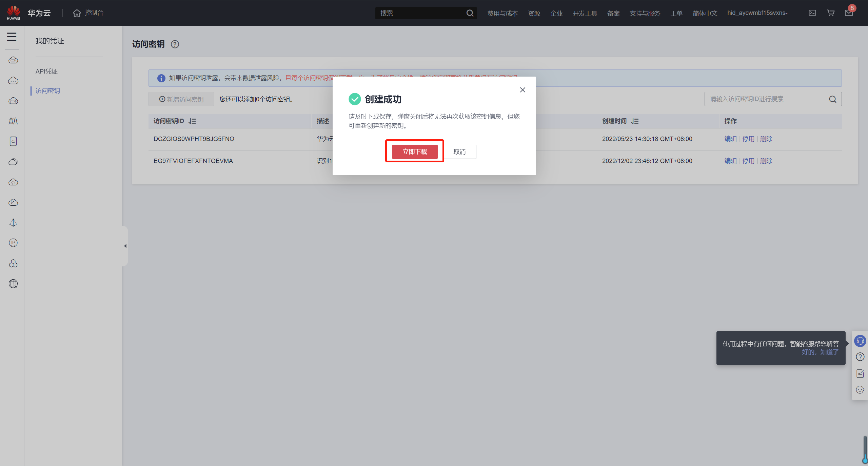
Task: Click the 取消 cancel button
Action: tap(459, 151)
